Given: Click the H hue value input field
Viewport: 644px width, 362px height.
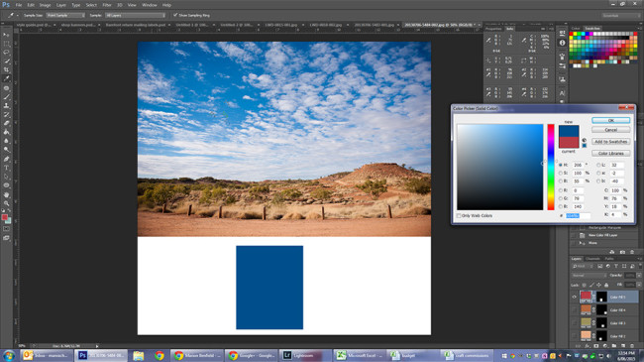Looking at the screenshot, I should 578,165.
